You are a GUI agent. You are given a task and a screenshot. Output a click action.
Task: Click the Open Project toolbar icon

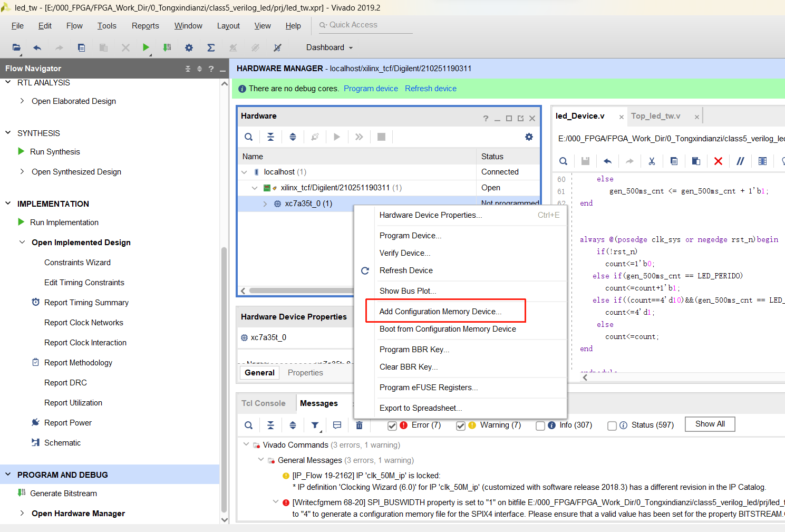click(x=16, y=47)
